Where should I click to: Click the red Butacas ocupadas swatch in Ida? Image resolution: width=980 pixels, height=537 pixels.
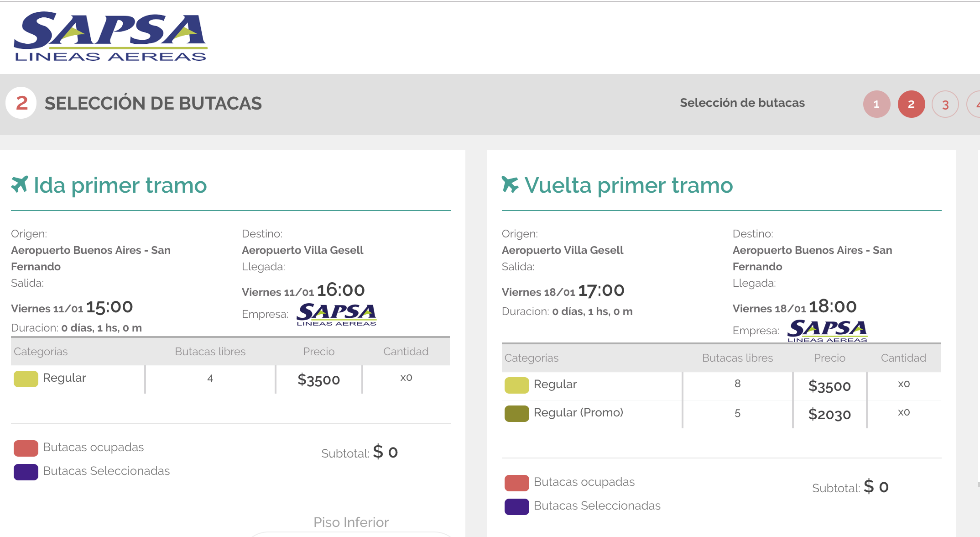[26, 448]
